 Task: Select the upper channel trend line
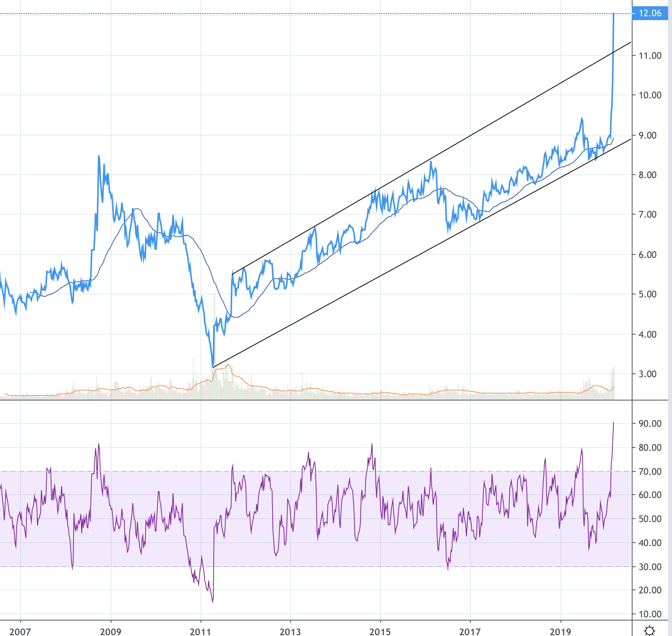click(426, 162)
